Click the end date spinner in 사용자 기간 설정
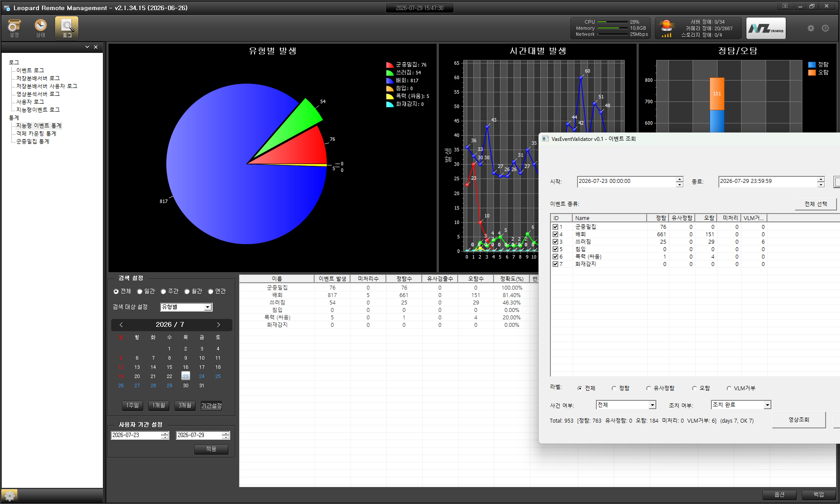The width and height of the screenshot is (840, 504). point(225,435)
